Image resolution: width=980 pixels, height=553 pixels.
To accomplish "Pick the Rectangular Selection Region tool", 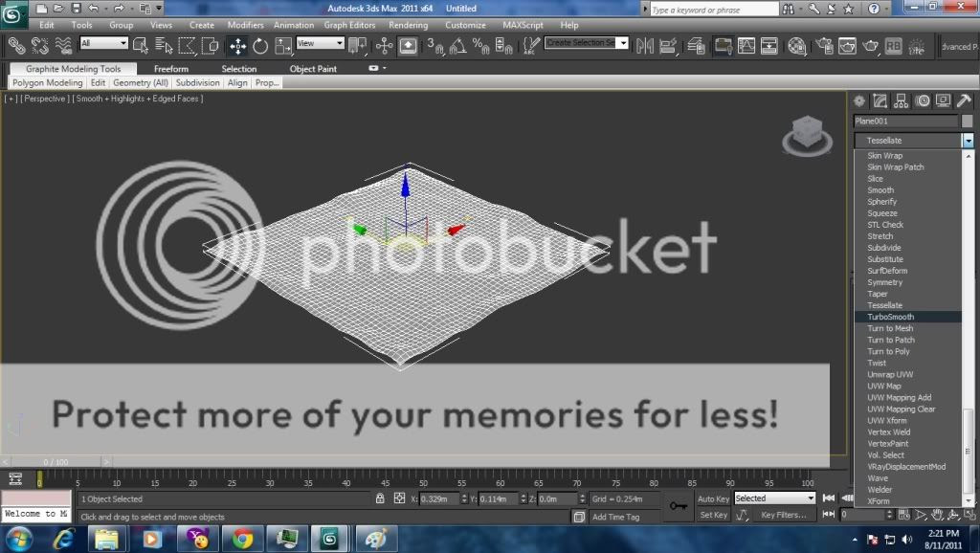I will pos(187,46).
